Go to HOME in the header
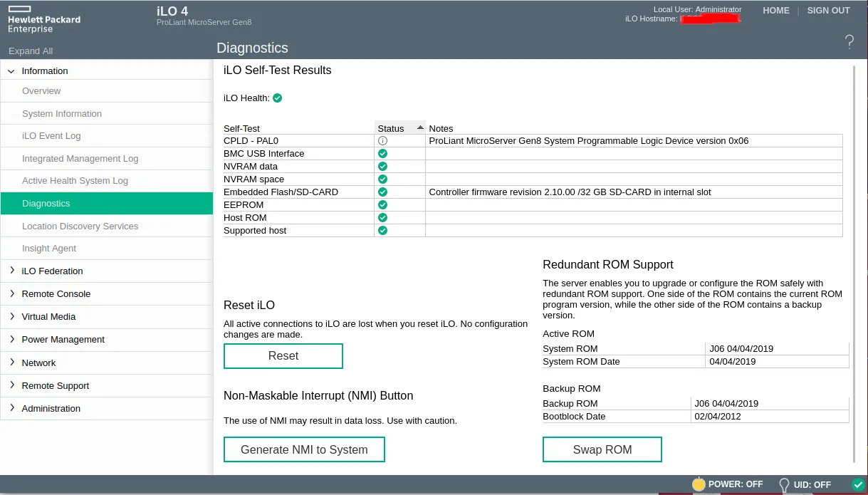The height and width of the screenshot is (495, 868). click(x=776, y=11)
